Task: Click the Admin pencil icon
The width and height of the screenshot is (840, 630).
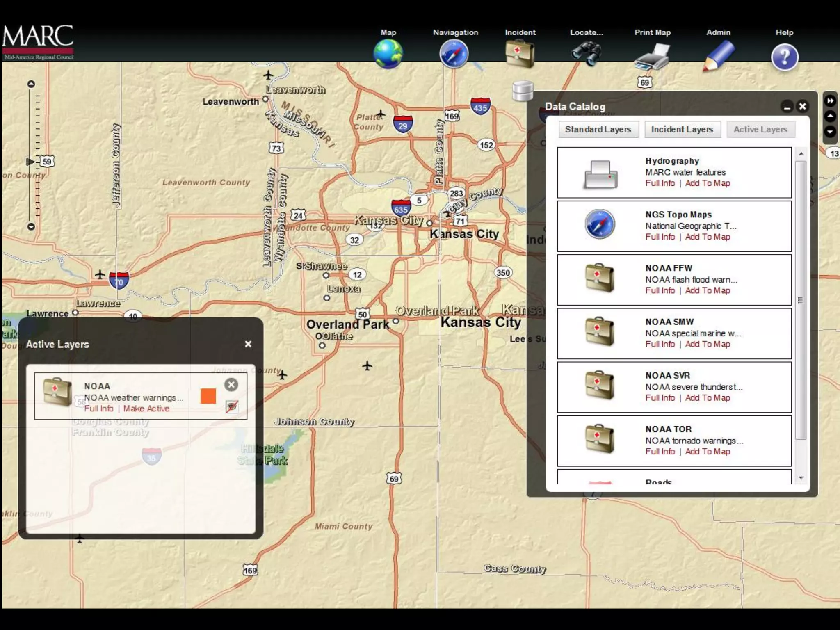Action: click(x=719, y=56)
